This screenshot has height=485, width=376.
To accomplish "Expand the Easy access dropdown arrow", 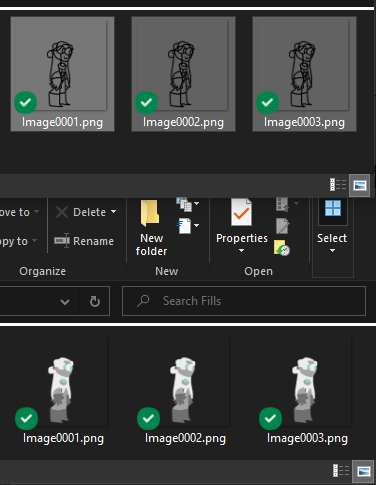I will click(197, 225).
